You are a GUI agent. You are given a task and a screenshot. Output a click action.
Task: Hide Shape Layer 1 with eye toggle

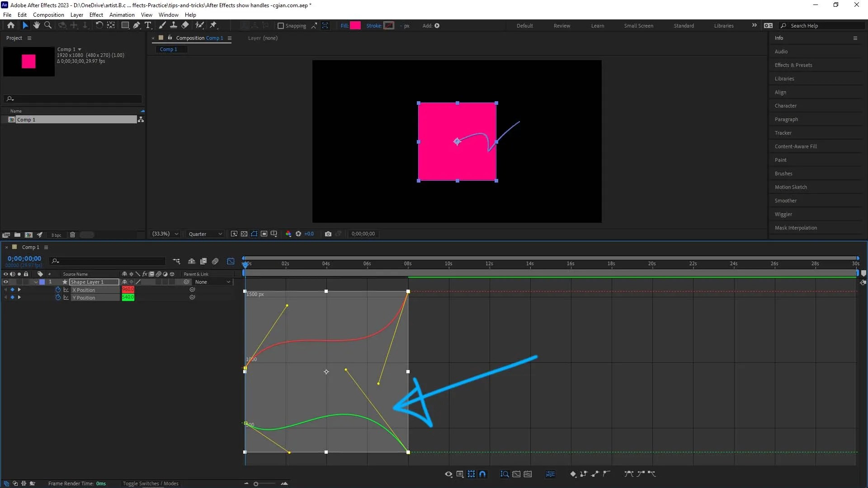[6, 282]
